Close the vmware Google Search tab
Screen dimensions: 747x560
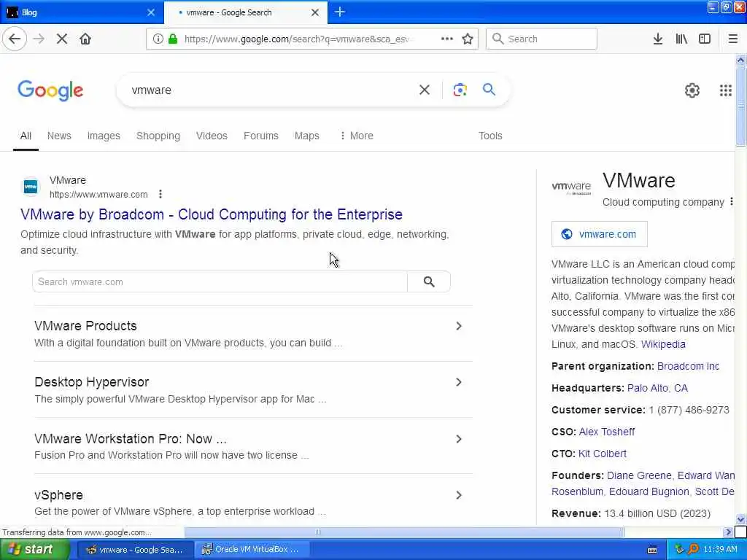315,12
